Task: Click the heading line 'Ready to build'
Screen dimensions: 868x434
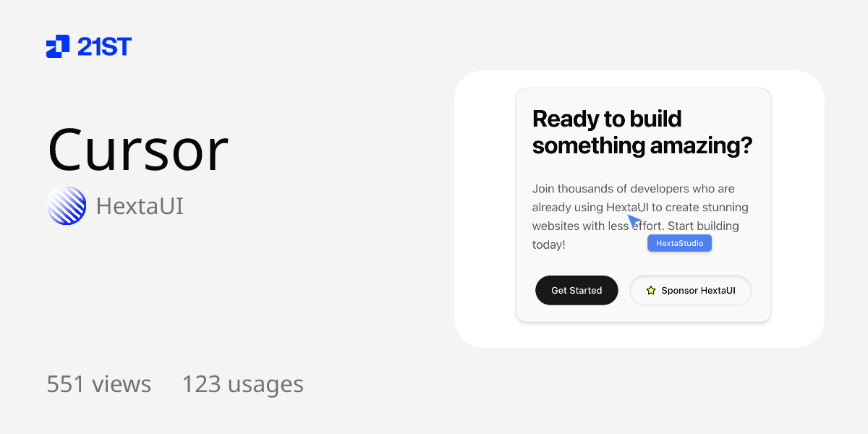Action: point(607,119)
